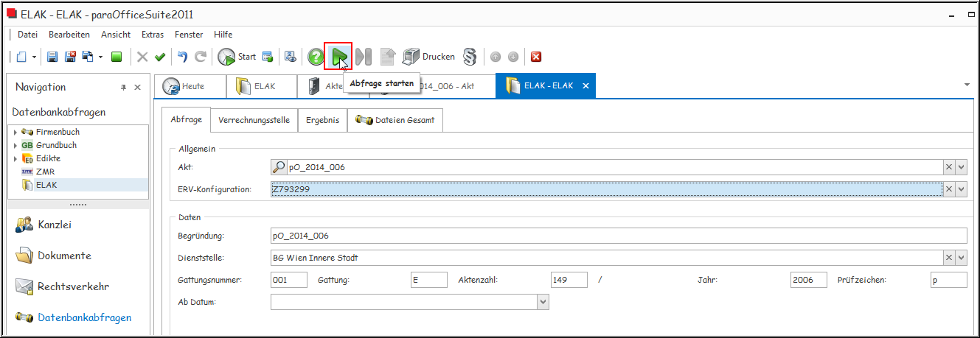Open the Extras menu
This screenshot has height=338, width=980.
pos(153,35)
